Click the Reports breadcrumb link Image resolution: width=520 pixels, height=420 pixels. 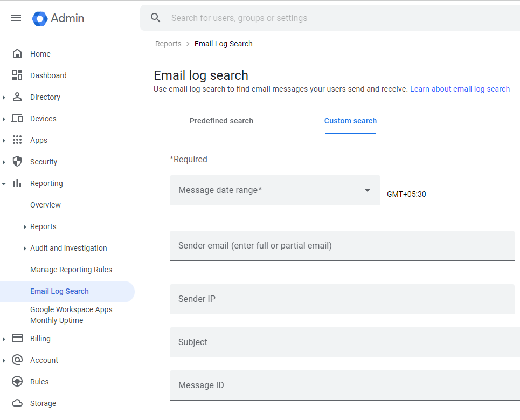(168, 44)
